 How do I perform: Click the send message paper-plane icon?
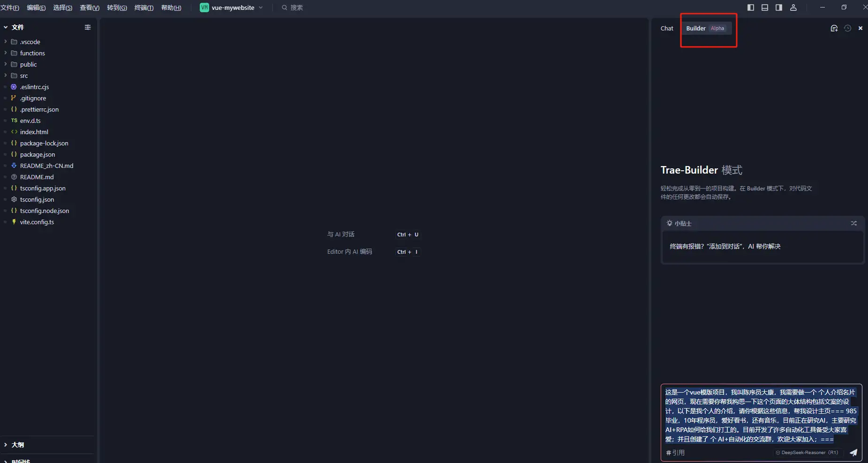click(x=853, y=453)
